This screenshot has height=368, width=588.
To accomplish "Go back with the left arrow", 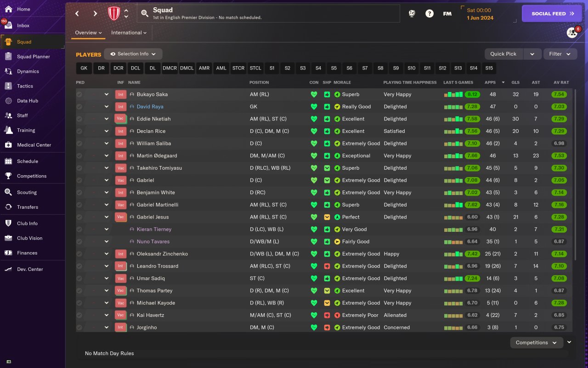I will 77,13.
